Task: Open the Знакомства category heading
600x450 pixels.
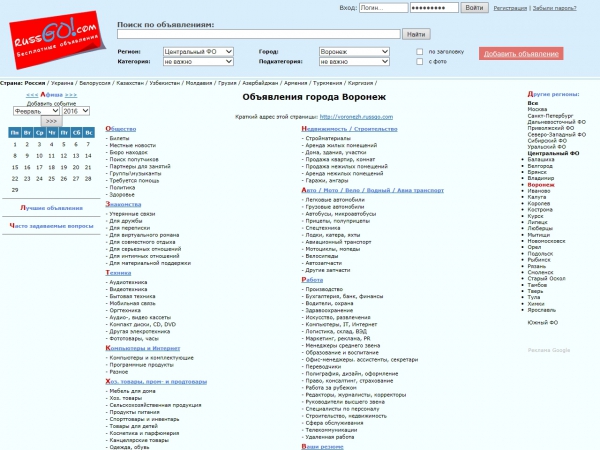Action: tap(123, 204)
